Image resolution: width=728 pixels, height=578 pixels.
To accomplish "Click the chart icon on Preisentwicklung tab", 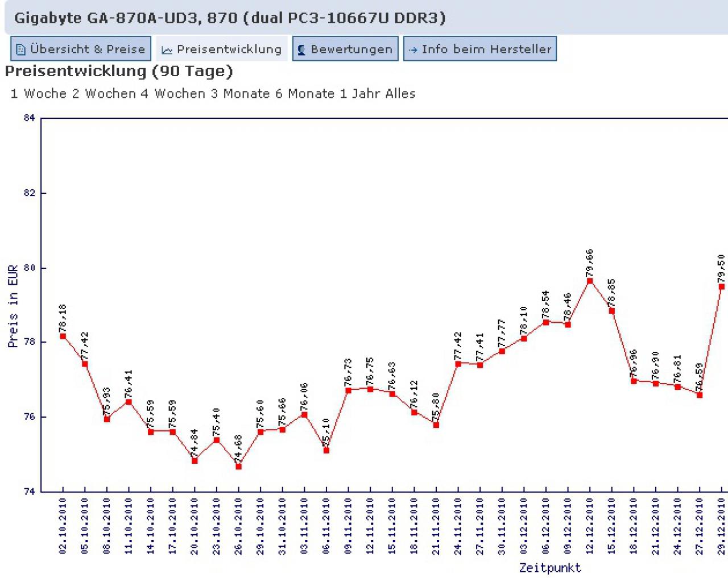I will pos(167,50).
